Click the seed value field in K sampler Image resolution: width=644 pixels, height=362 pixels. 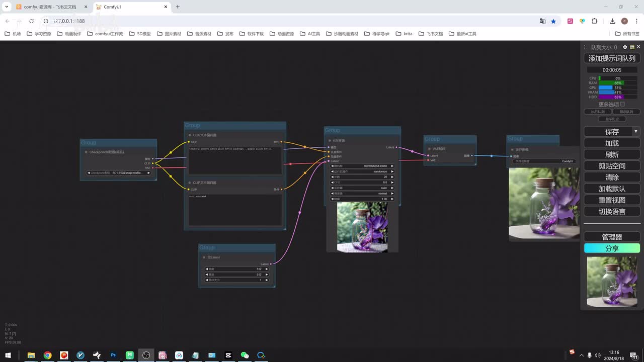pos(362,166)
